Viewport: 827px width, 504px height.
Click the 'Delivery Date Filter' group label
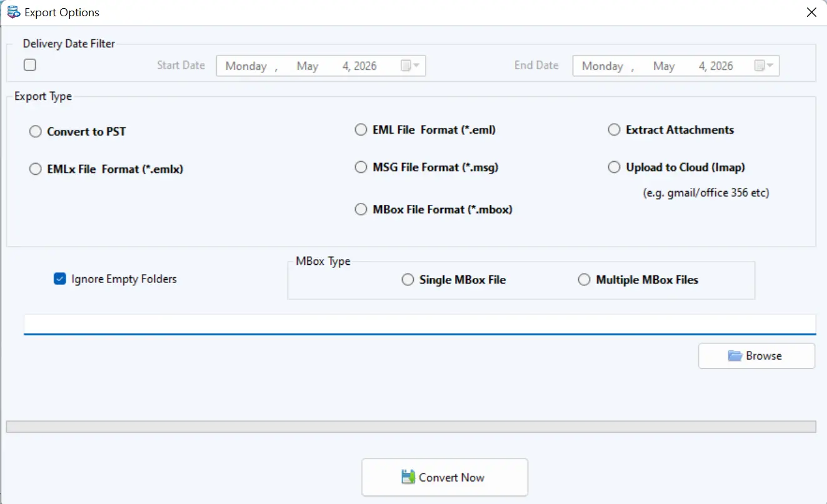click(x=69, y=44)
